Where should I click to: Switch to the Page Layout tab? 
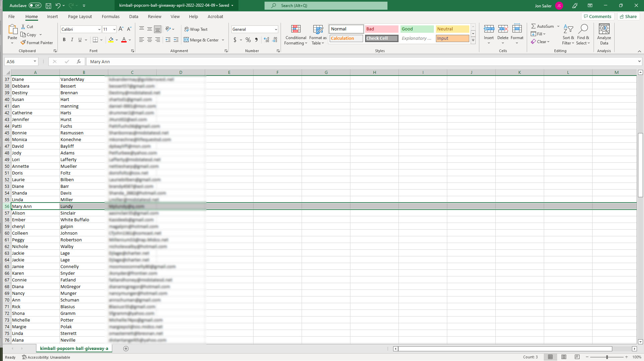[x=80, y=16]
